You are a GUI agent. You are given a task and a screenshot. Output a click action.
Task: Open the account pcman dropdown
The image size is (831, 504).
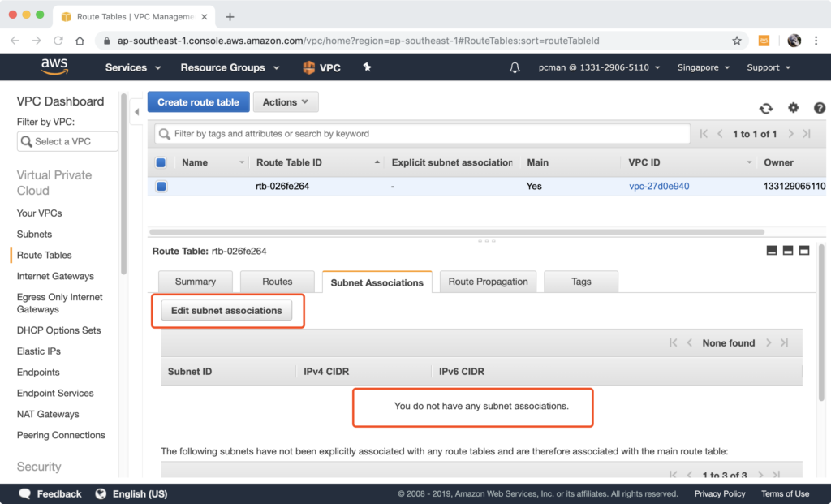click(599, 67)
